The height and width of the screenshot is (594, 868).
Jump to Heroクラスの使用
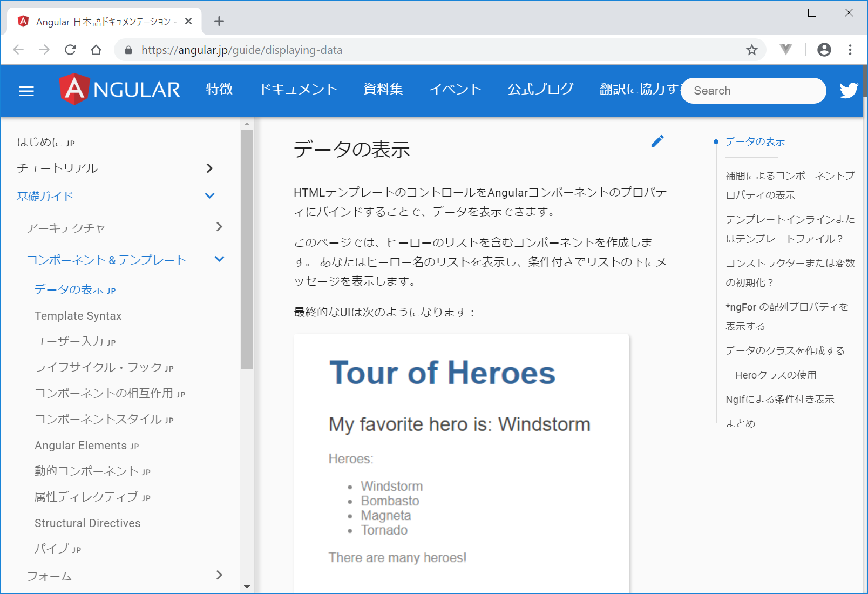(776, 375)
